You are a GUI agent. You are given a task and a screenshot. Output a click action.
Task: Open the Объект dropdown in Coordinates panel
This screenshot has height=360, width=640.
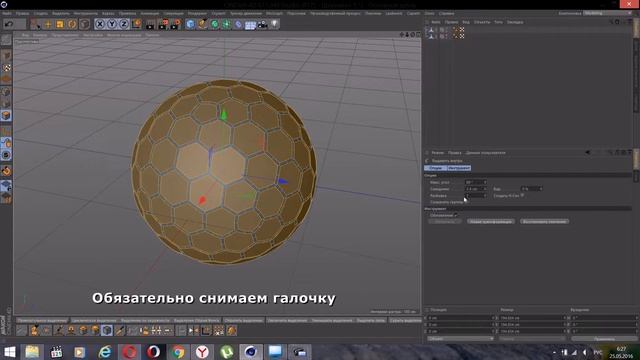[460, 339]
